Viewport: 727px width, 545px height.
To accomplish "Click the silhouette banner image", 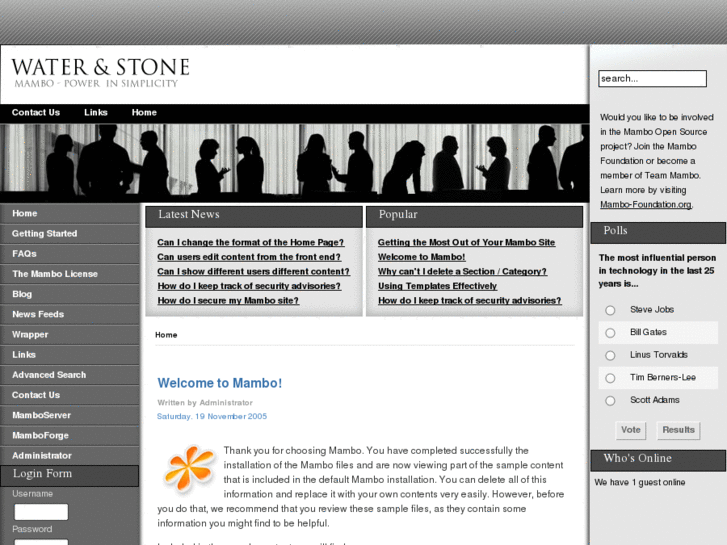I will coord(294,162).
